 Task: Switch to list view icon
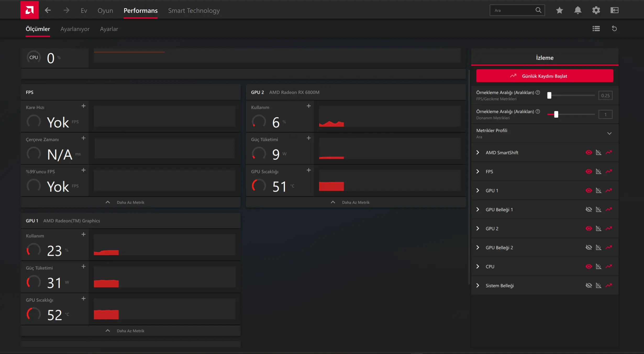[x=596, y=29]
